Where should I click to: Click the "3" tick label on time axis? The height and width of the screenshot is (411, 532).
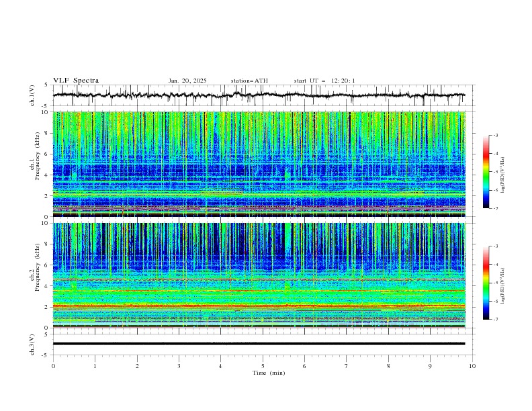179,366
